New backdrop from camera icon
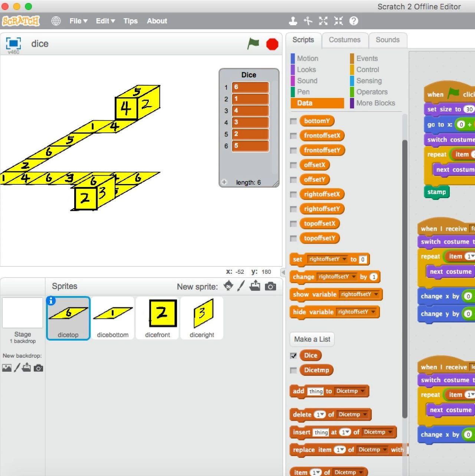 (39, 368)
